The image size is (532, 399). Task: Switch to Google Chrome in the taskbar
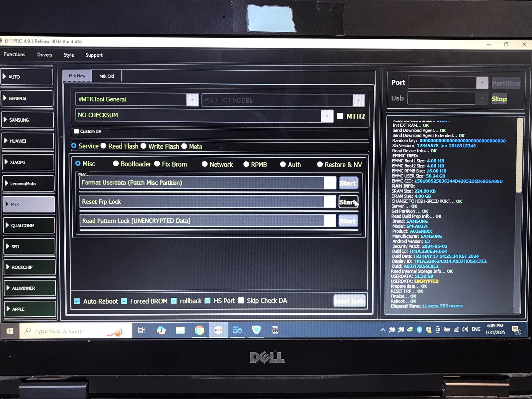199,330
